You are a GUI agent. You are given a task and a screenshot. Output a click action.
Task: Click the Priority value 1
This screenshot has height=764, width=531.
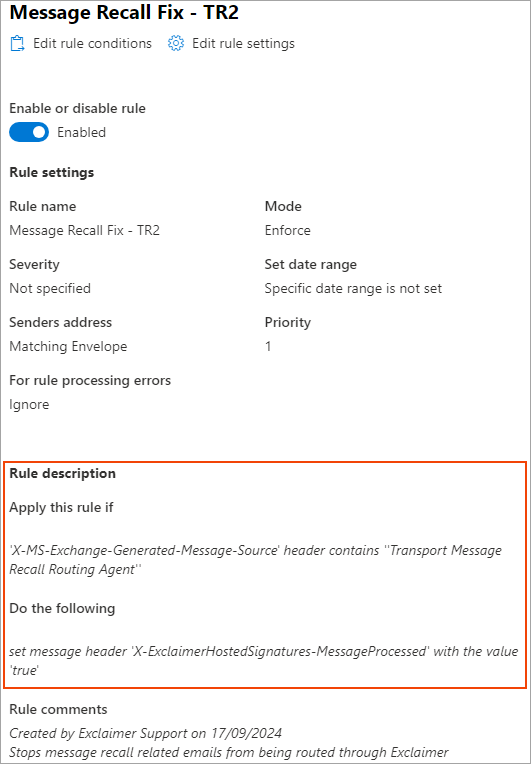(x=268, y=346)
